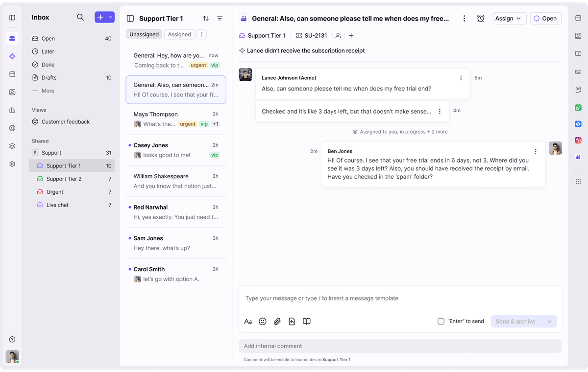The width and height of the screenshot is (588, 372).
Task: Select the Later folder
Action: point(72,51)
